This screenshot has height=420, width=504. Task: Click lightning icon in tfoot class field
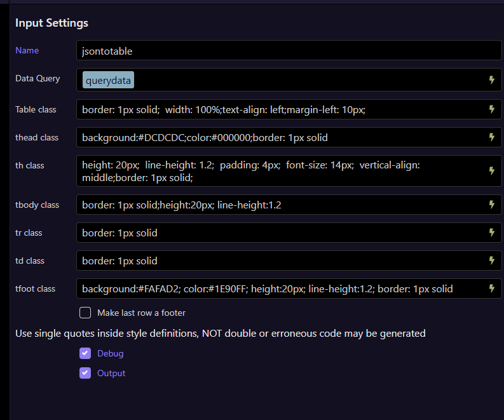[x=491, y=288]
